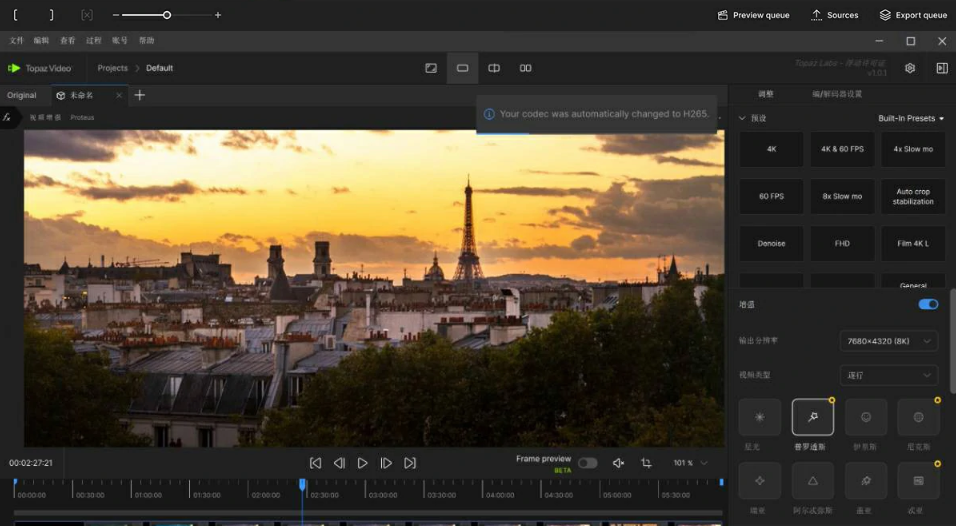Screen dimensions: 956x526
Task: Switch to the Original tab
Action: [x=22, y=95]
